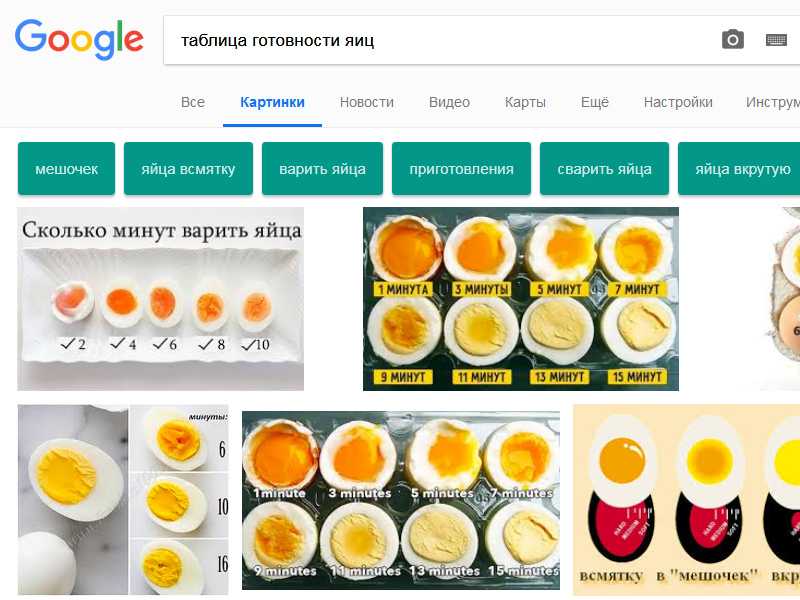Choose the варить яйца chip

coord(322,169)
